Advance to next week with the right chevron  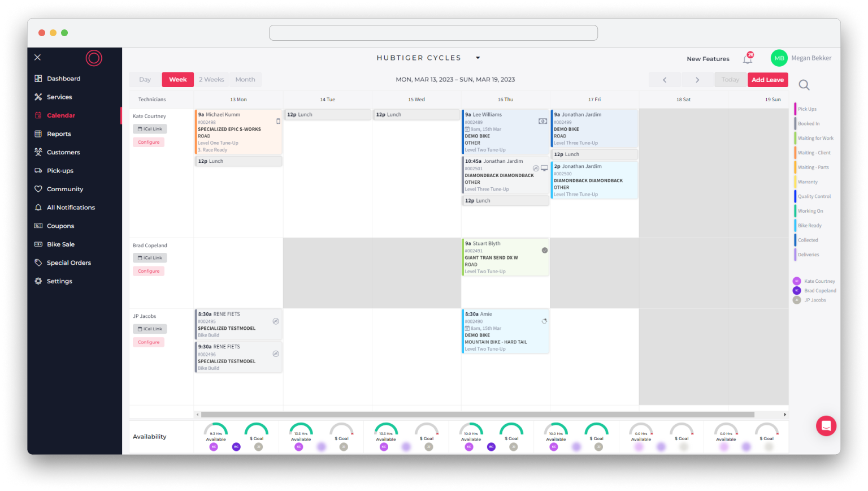pyautogui.click(x=698, y=80)
